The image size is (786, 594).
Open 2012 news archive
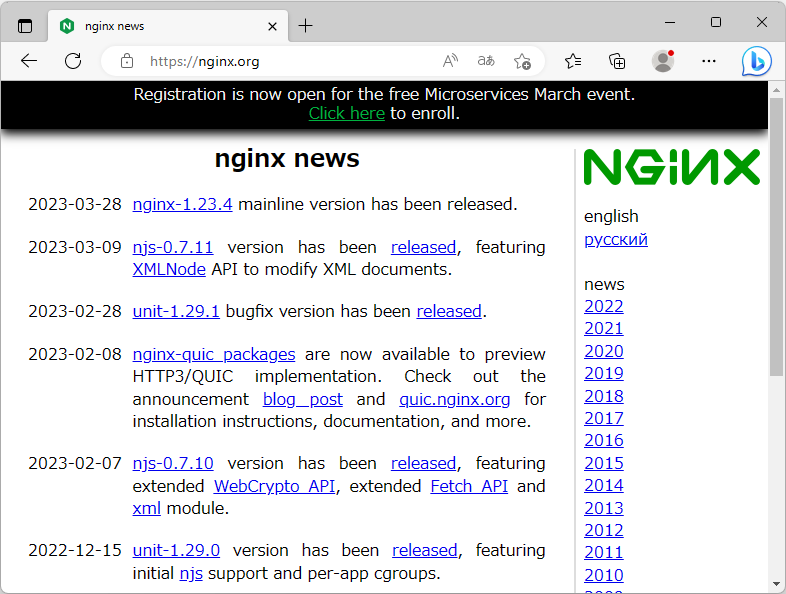(604, 530)
